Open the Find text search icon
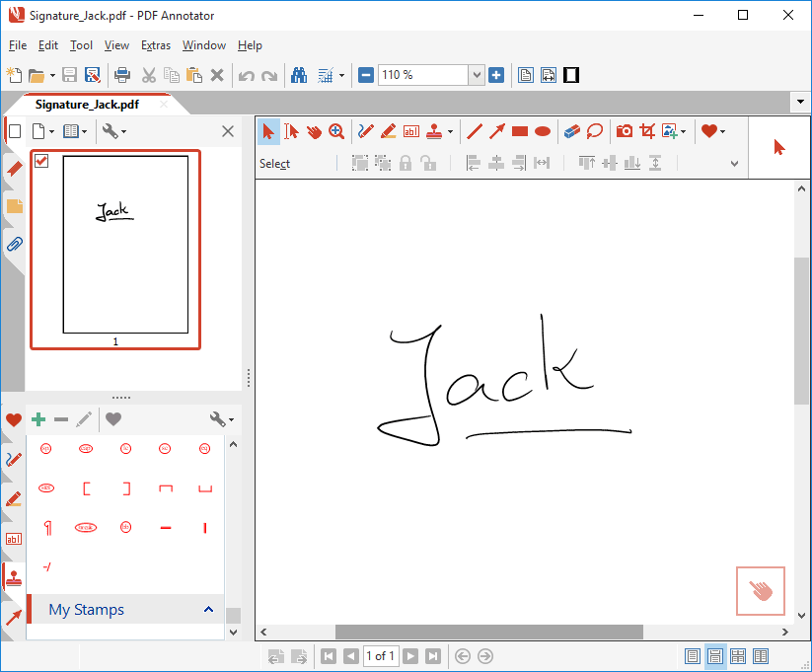Screen dimensions: 812x672 point(299,74)
